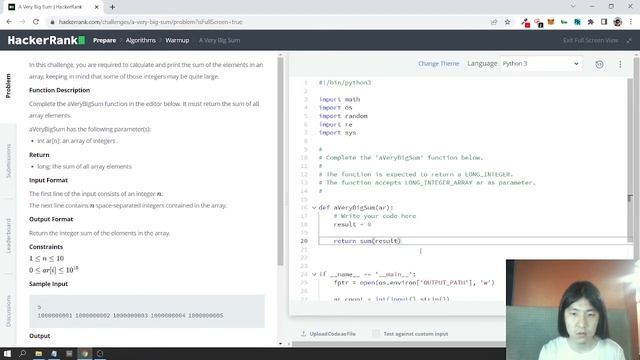
Task: Click the Output Format heading
Action: click(51, 219)
